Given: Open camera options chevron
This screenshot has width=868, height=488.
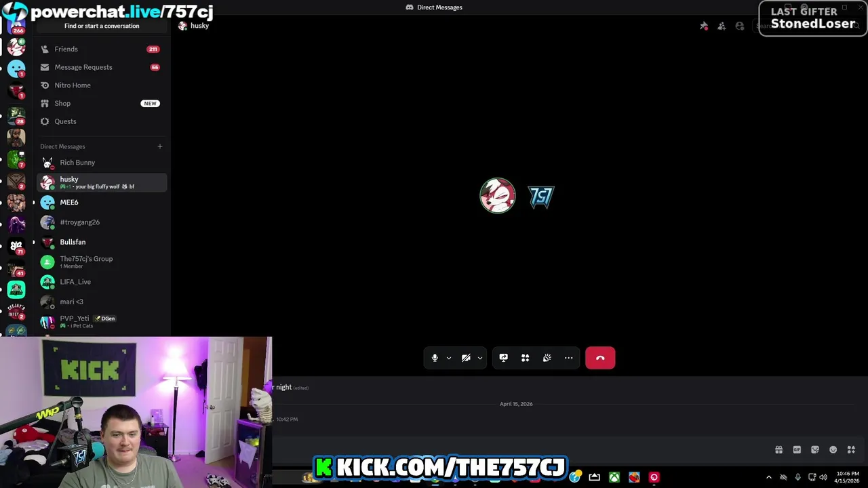Looking at the screenshot, I should (x=479, y=358).
